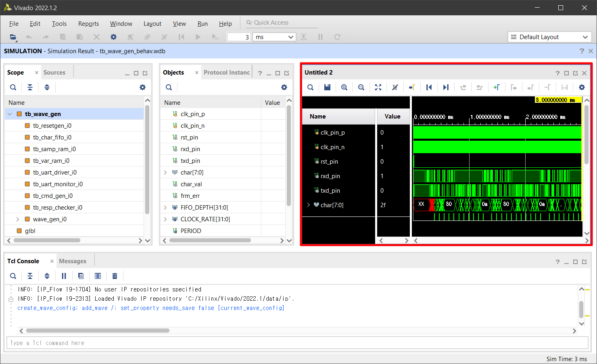The width and height of the screenshot is (597, 364).
Task: Jump to last time in waveform
Action: pos(446,87)
